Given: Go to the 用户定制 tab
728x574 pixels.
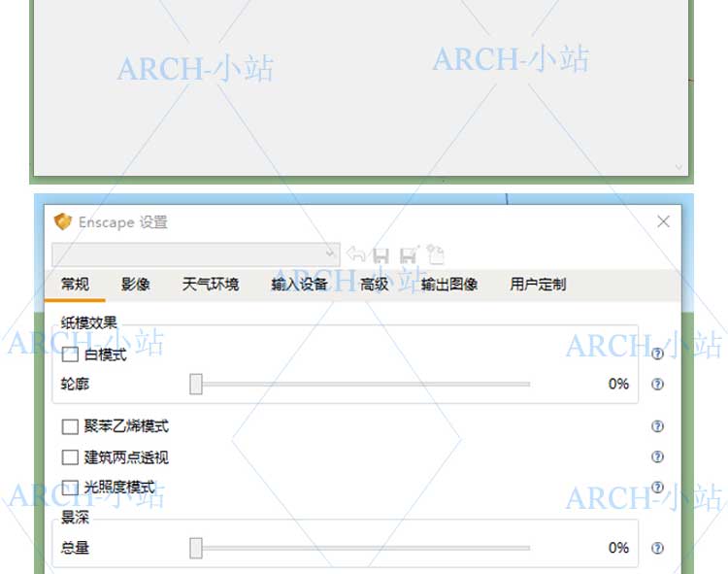Looking at the screenshot, I should pos(538,285).
